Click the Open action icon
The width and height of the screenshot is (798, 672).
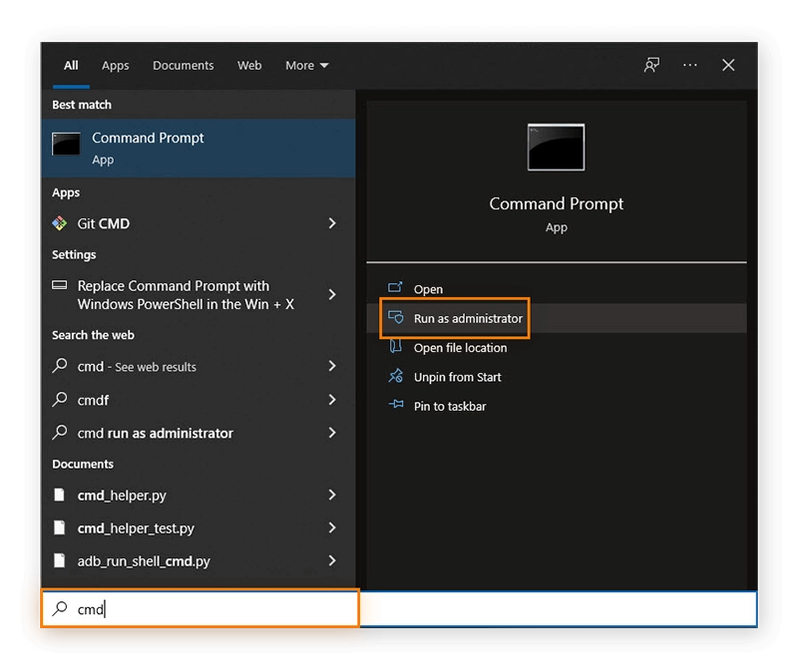click(x=395, y=288)
